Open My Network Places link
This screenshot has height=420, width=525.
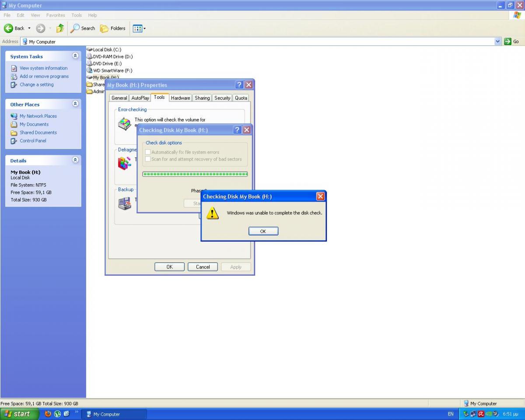click(38, 116)
